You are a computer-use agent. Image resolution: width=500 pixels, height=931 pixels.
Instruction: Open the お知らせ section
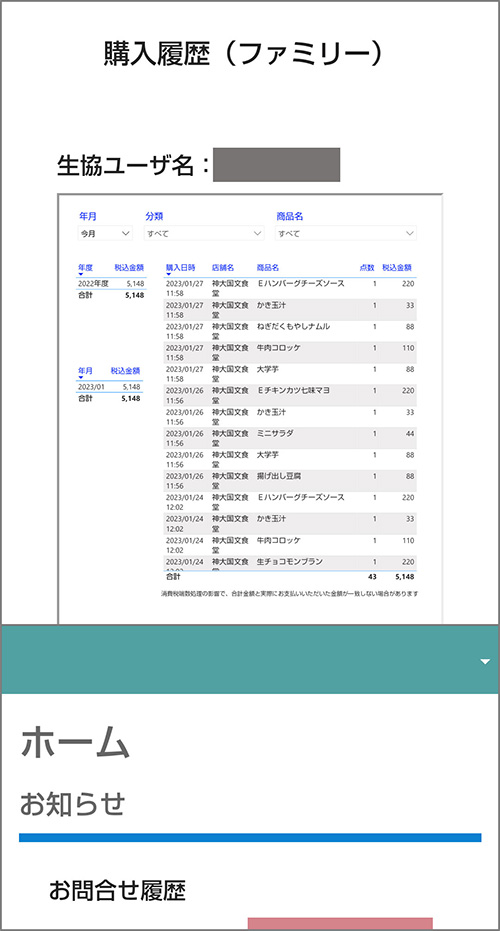pos(72,805)
